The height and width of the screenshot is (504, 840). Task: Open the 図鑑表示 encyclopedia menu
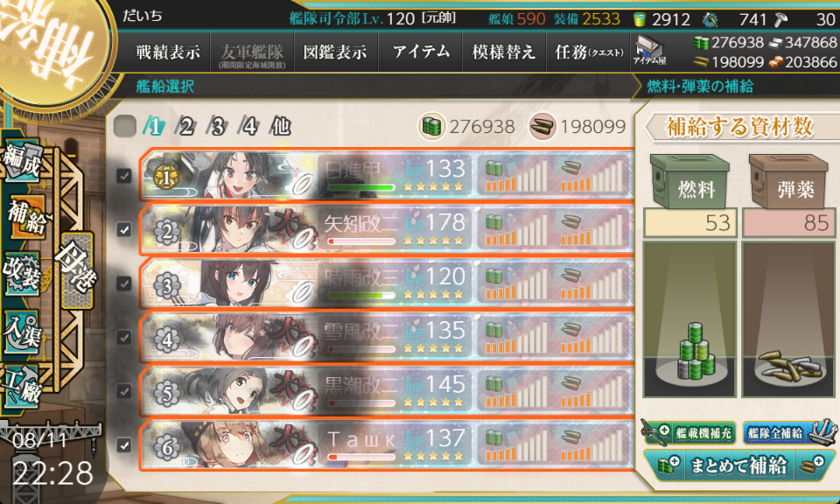click(x=335, y=52)
